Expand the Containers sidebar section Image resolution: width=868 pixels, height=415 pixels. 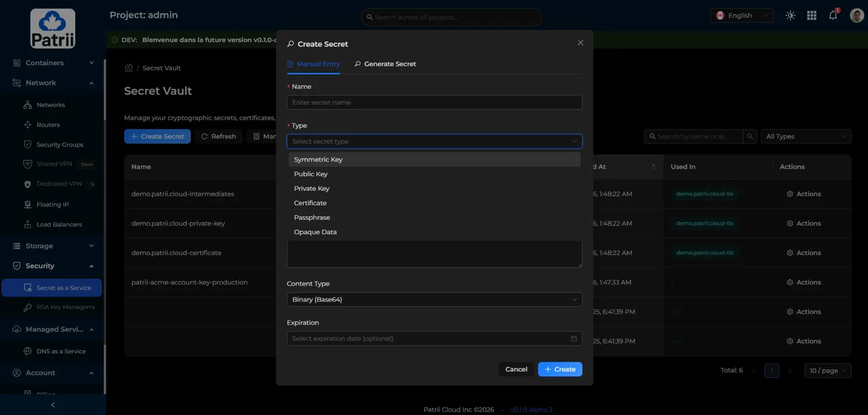point(53,63)
